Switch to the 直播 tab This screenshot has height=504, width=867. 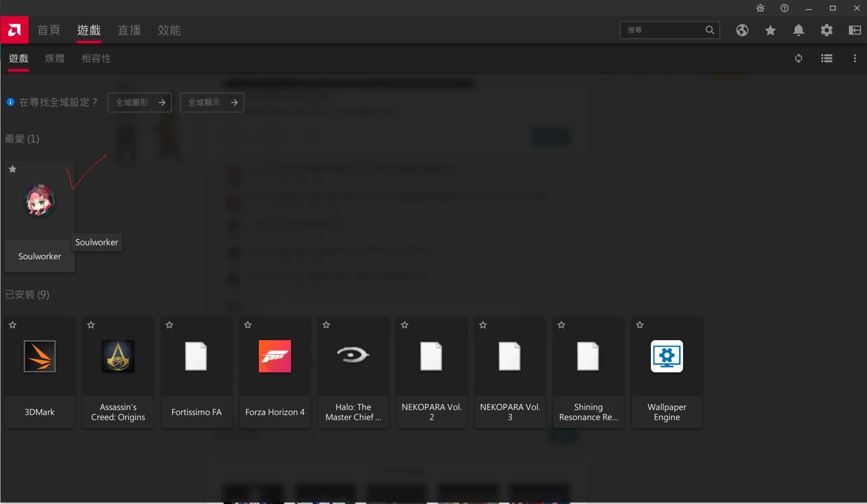(129, 30)
